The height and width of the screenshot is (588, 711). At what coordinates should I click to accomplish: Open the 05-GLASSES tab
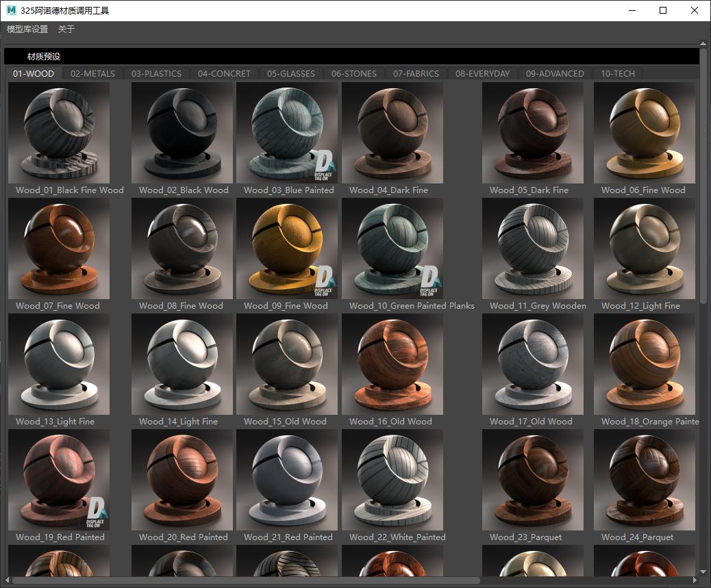(x=291, y=73)
